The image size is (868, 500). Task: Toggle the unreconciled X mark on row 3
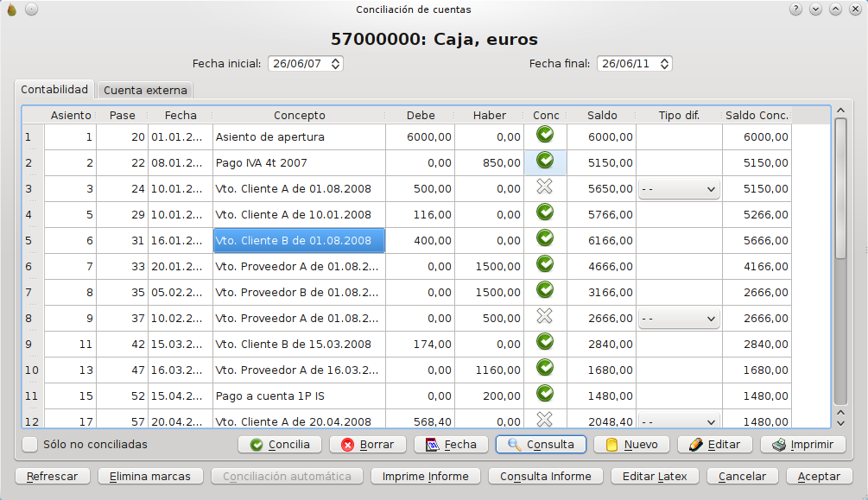(545, 187)
